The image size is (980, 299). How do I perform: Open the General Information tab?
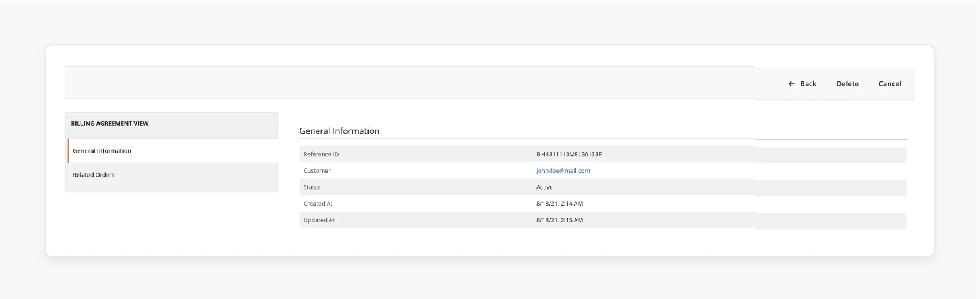173,151
